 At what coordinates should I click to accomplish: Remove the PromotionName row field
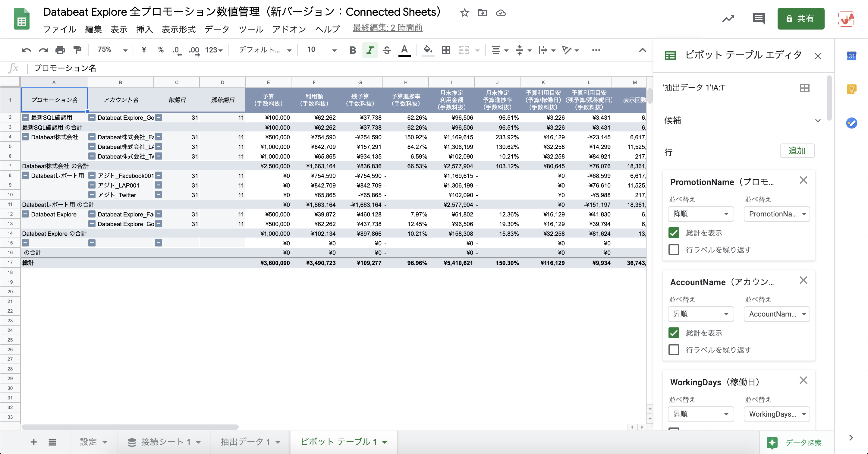[x=803, y=180]
